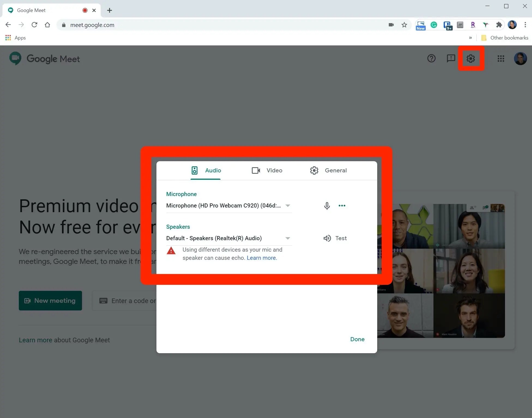Click the report a problem feedback icon
This screenshot has height=418, width=532.
point(451,59)
